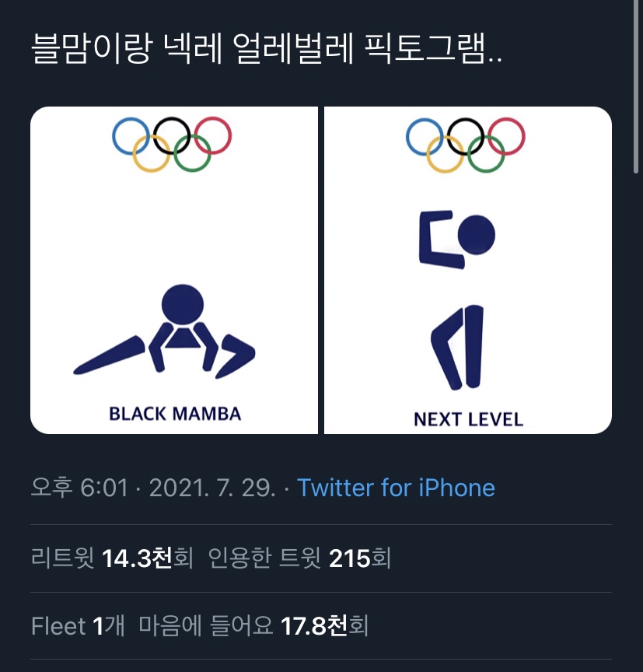
Task: Open 인용한 트윗 215회 quote tweets
Action: pyautogui.click(x=299, y=558)
